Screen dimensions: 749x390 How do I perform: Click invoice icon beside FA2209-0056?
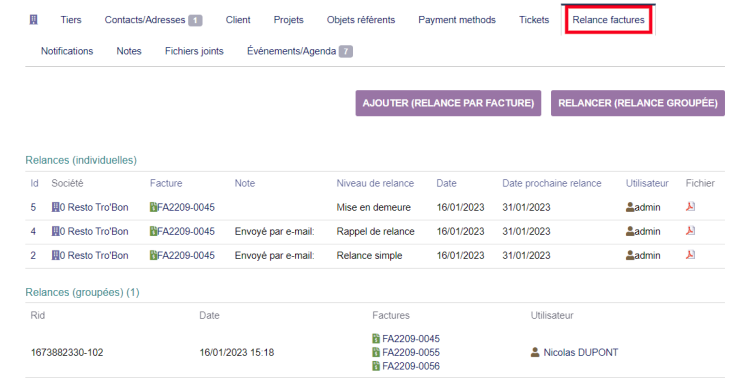click(376, 366)
